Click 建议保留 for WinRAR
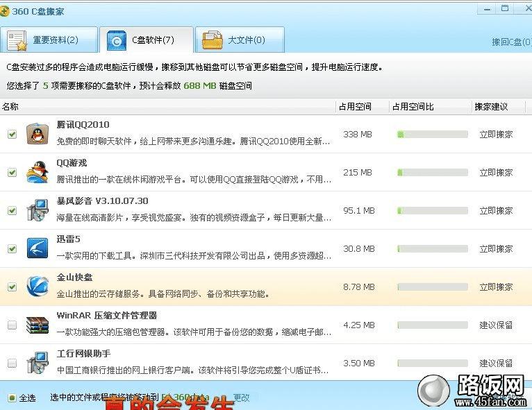Viewport: 532px width, 410px height. [x=496, y=325]
